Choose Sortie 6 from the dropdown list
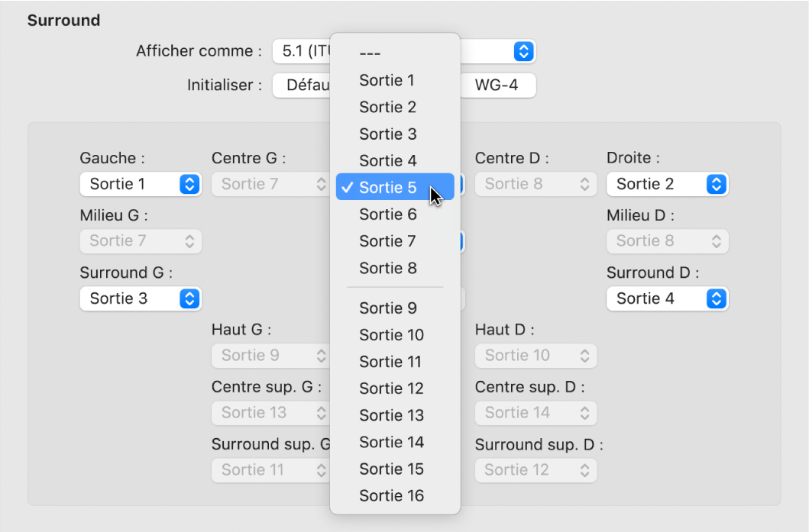Viewport: 809px width, 532px height. [387, 214]
